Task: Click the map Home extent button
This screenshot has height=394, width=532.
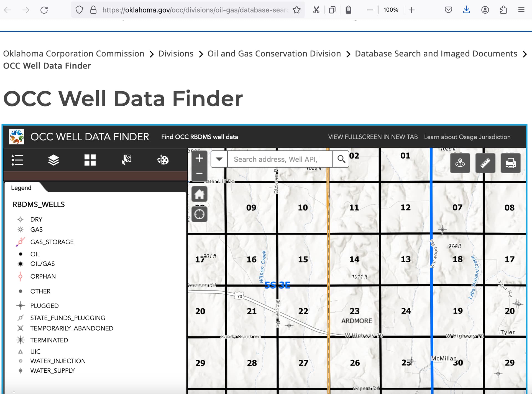Action: pyautogui.click(x=199, y=194)
